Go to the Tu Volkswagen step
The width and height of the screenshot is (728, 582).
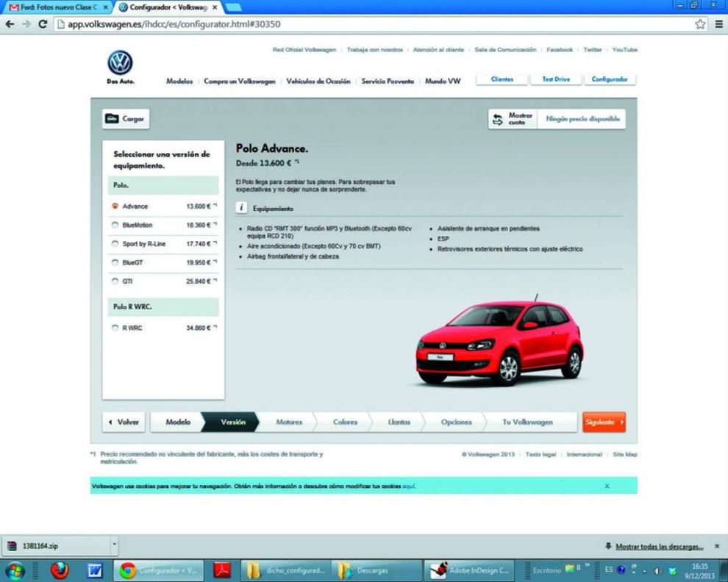pos(527,422)
